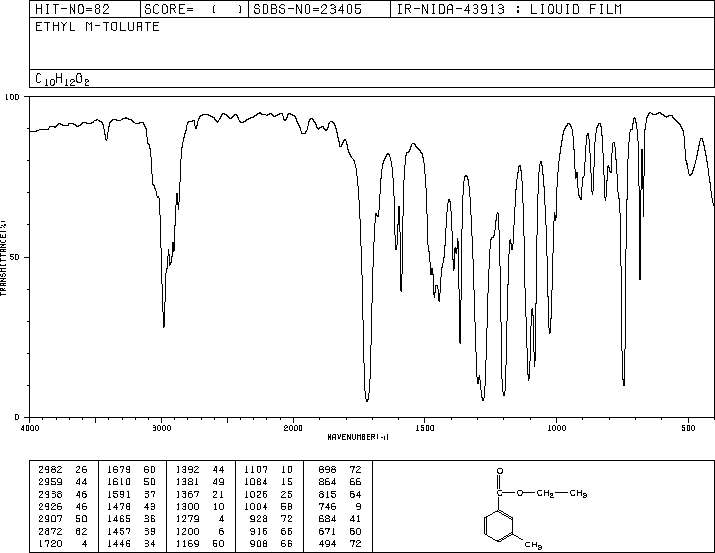Click the 1478 peak entry in table

click(x=119, y=506)
